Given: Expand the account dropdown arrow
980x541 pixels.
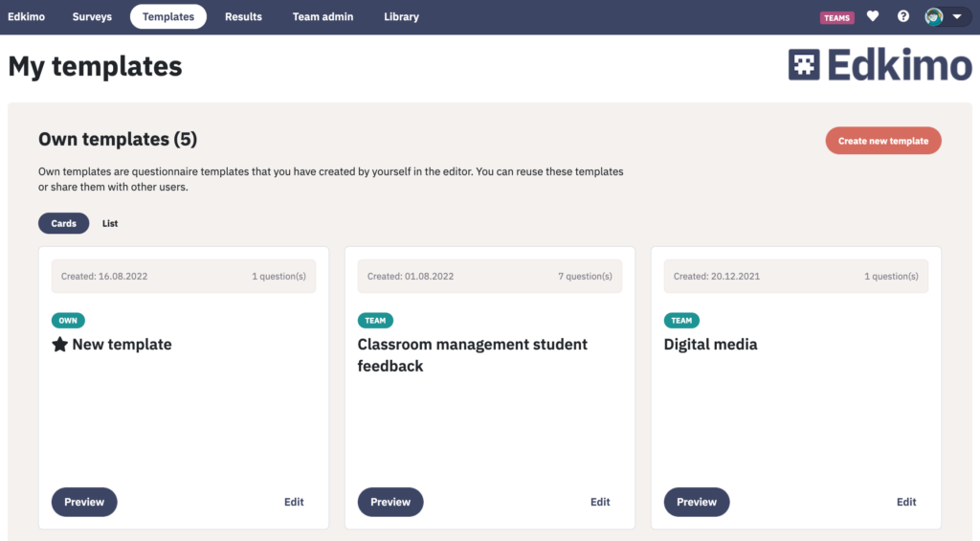Looking at the screenshot, I should tap(957, 17).
